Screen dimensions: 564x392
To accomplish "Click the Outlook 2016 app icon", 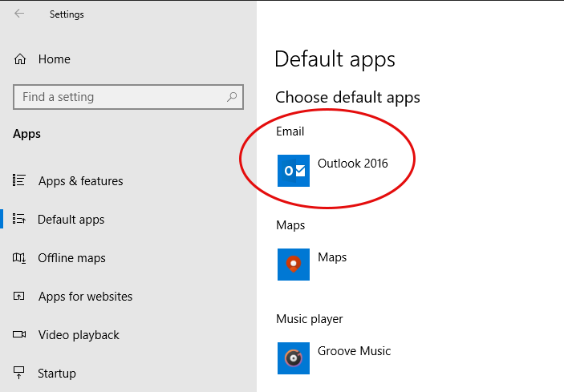I will [294, 171].
